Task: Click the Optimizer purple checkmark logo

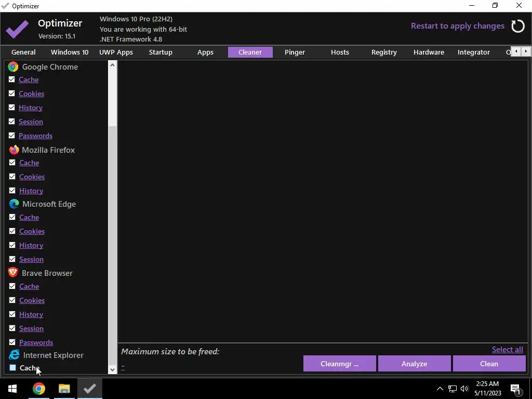Action: (17, 29)
